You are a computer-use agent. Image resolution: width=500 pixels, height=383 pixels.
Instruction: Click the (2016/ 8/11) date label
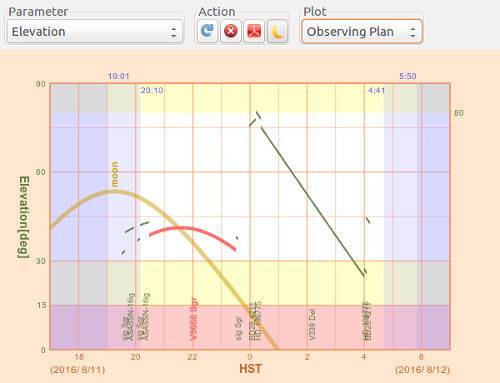pyautogui.click(x=78, y=370)
